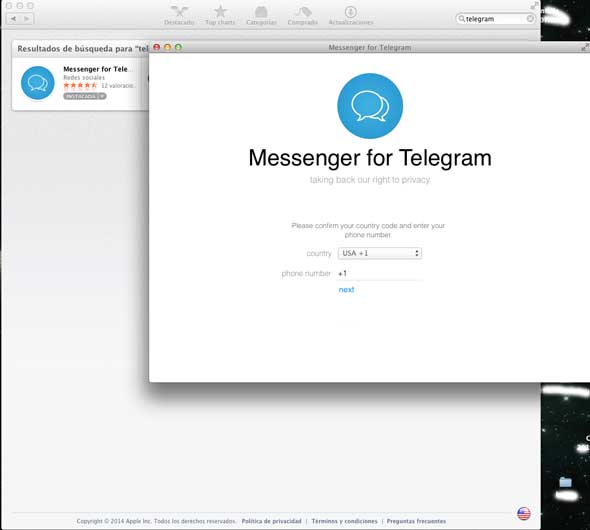Close the Messenger for Telegram window
The image size is (590, 530).
[157, 47]
